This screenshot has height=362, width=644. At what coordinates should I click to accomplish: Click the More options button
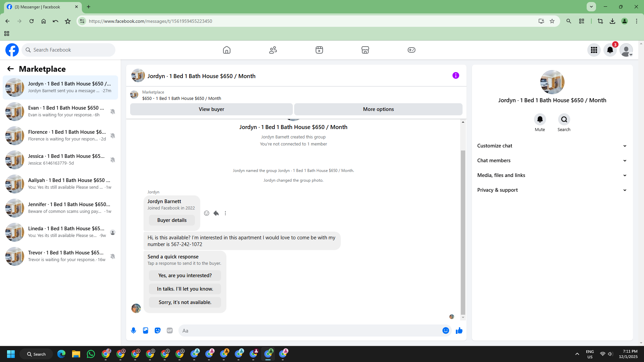pos(378,109)
